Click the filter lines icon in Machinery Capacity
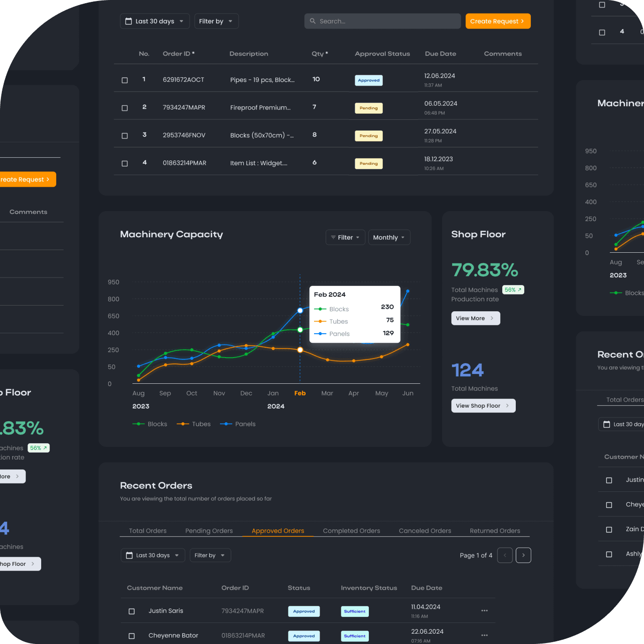The image size is (644, 644). point(333,237)
